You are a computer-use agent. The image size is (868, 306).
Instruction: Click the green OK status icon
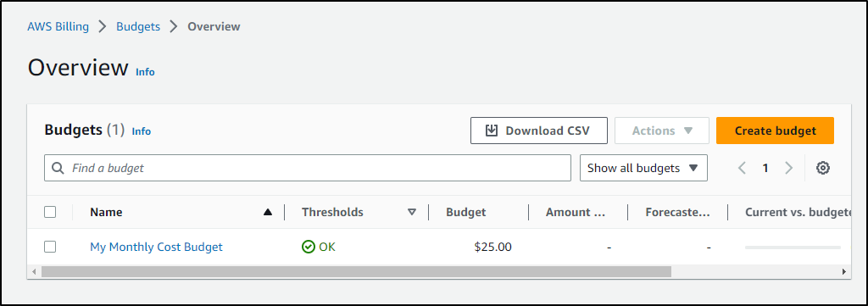(x=309, y=247)
